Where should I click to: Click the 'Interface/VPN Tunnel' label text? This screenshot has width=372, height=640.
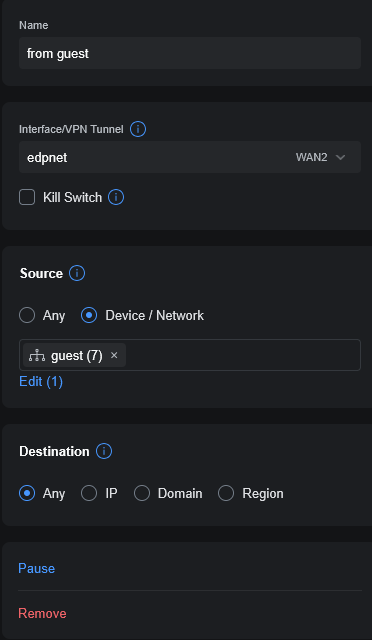click(x=71, y=129)
